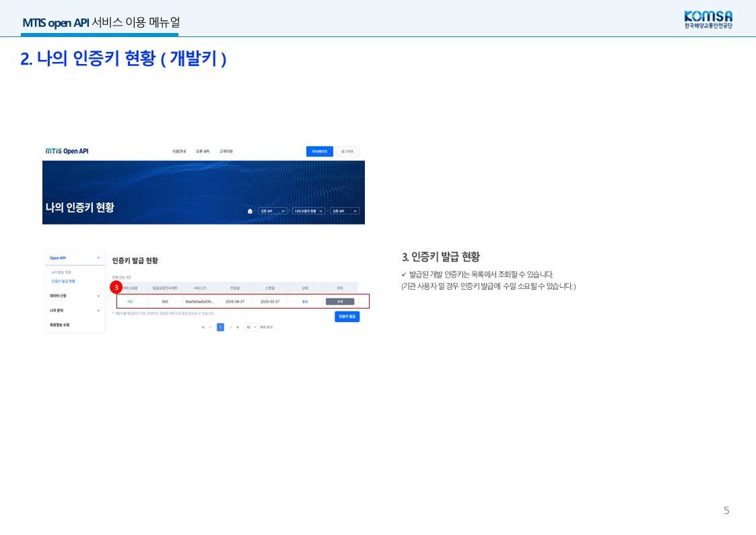Click the gray 상세 button in row
Screen dimensions: 756x535
click(x=340, y=301)
